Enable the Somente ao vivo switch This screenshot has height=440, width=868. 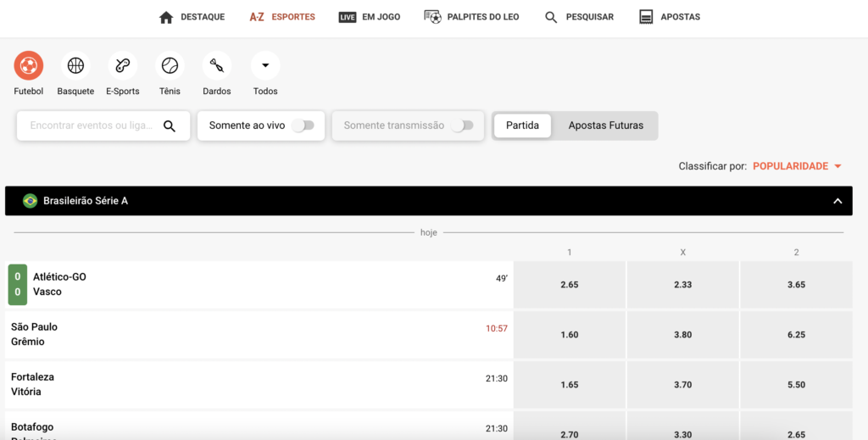tap(303, 125)
